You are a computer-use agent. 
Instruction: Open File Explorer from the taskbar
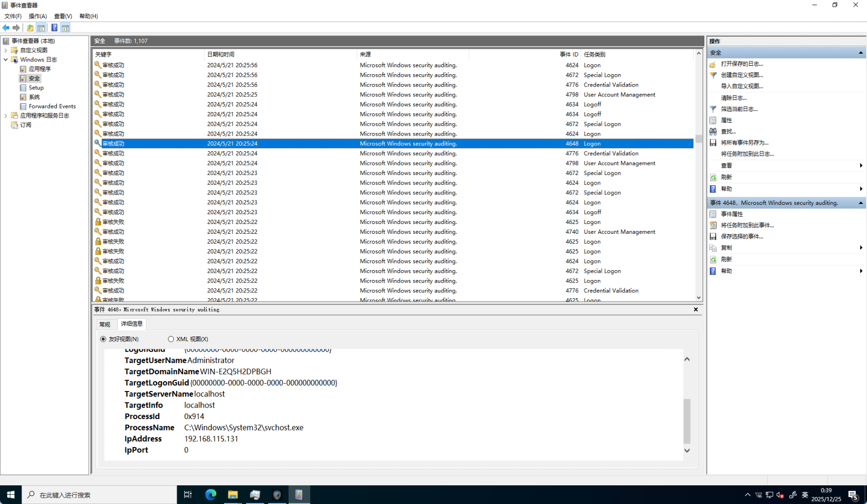(233, 495)
